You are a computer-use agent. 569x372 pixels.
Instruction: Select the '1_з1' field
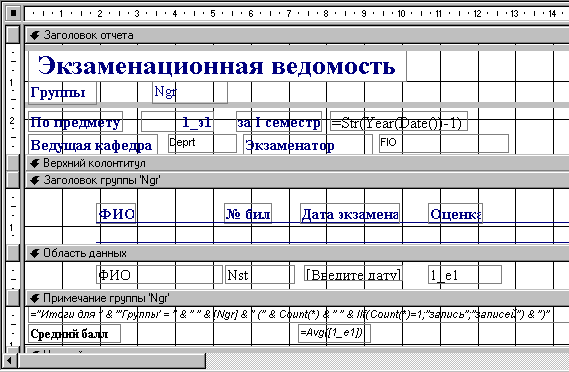177,122
